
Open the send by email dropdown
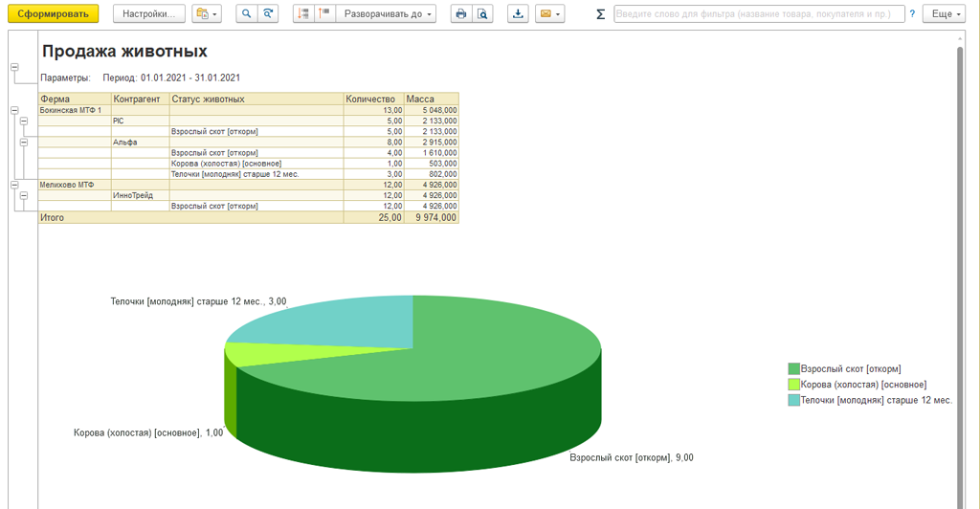coord(549,14)
